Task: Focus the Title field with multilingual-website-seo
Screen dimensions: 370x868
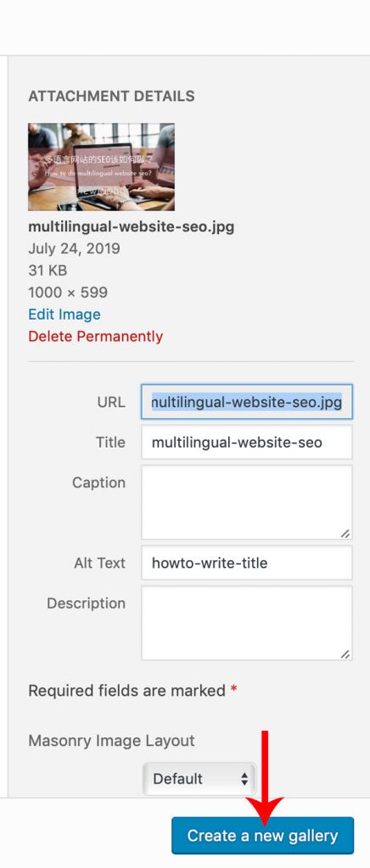Action: click(x=246, y=442)
